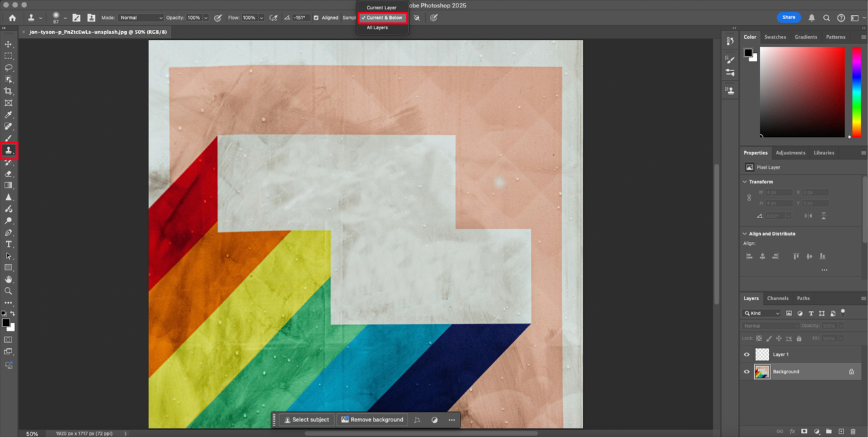Create new group folder icon
Viewport: 868px width, 437px height.
click(829, 431)
